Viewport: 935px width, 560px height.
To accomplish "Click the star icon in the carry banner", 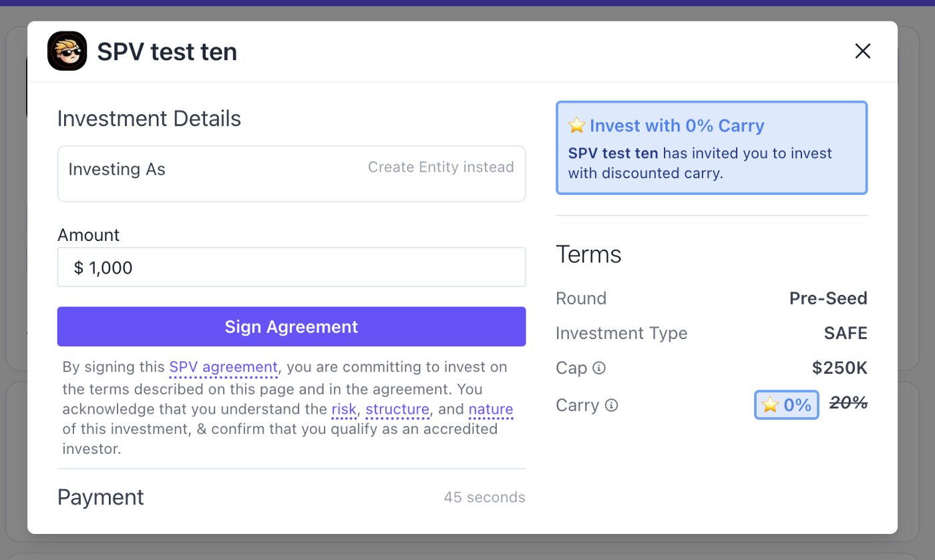I will pyautogui.click(x=576, y=125).
